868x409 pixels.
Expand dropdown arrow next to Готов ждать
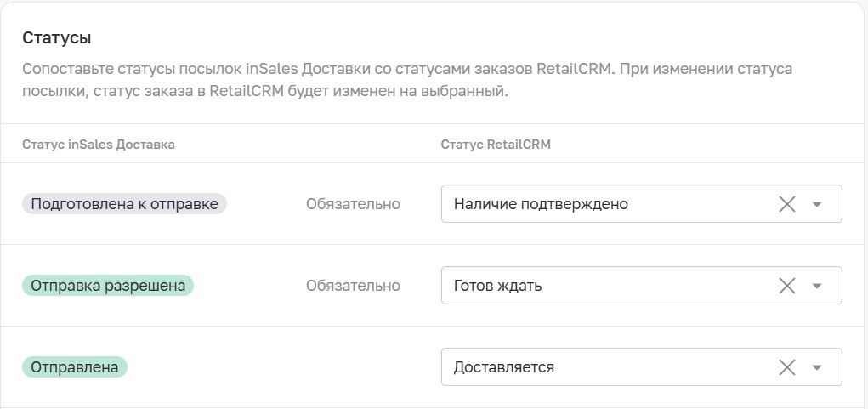coord(816,287)
